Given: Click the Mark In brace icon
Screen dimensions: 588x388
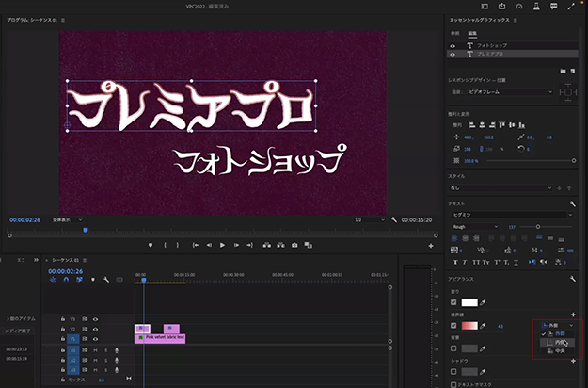Looking at the screenshot, I should [x=165, y=245].
